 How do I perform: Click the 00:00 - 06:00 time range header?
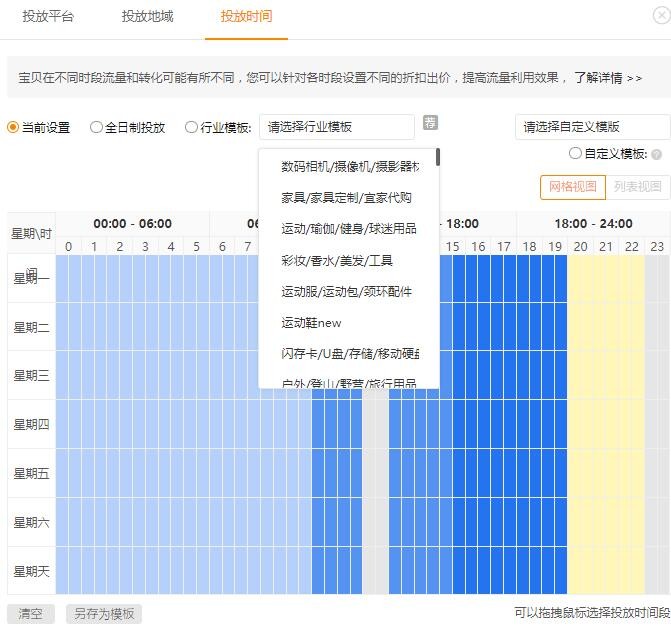tap(133, 223)
